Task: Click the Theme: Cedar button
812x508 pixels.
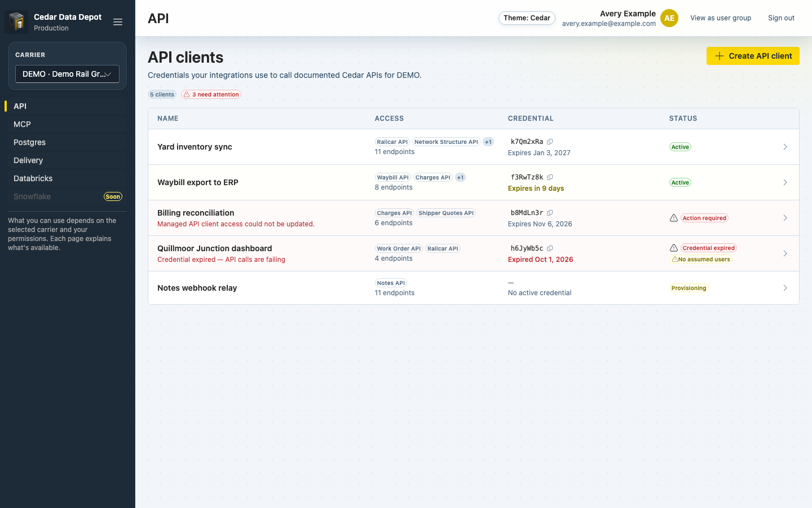Action: 527,18
